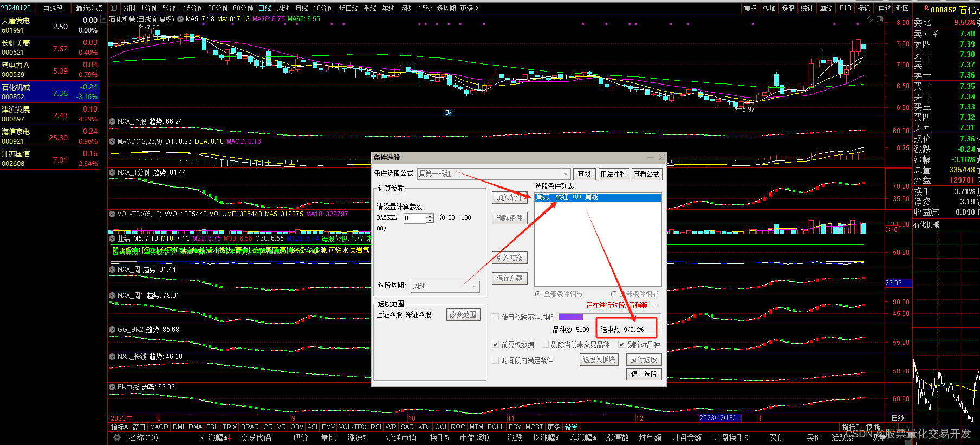Click 设置 in bottom indicator bar

[572, 427]
